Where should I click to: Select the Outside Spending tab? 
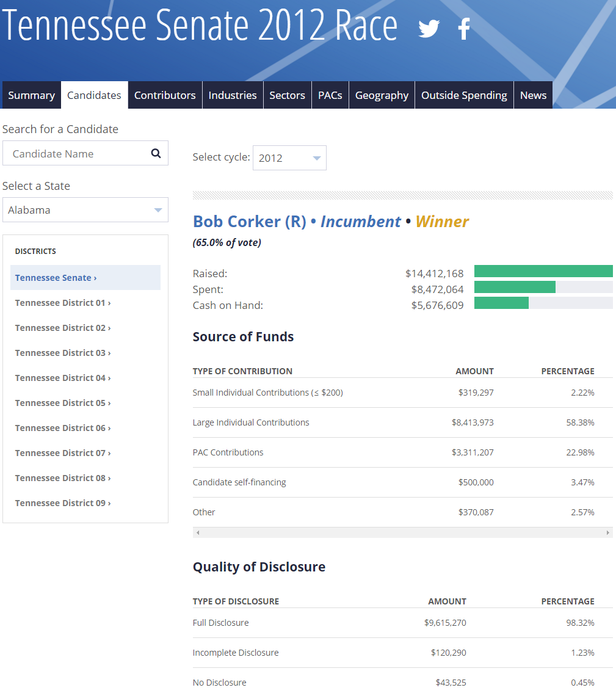(x=464, y=95)
